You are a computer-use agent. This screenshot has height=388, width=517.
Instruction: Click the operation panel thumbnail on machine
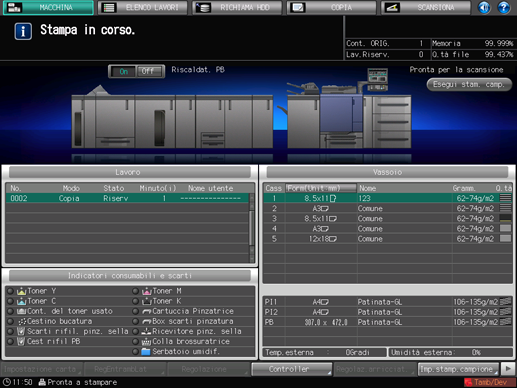tap(378, 79)
